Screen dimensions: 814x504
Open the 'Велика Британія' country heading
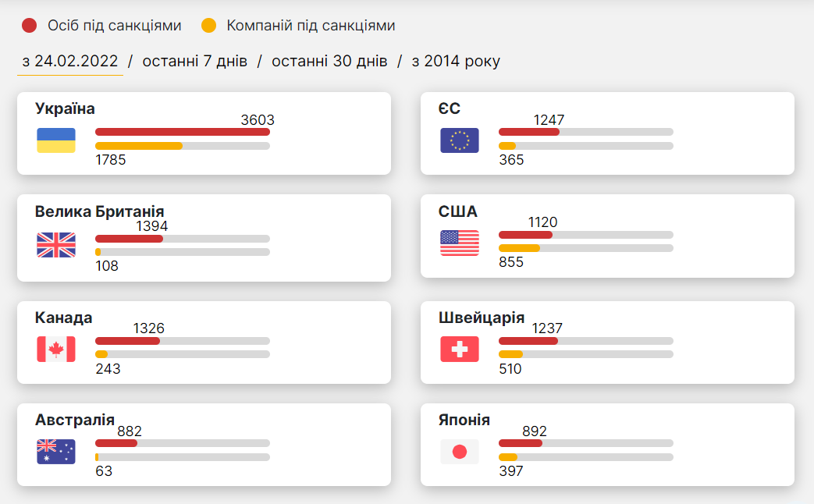pyautogui.click(x=99, y=211)
